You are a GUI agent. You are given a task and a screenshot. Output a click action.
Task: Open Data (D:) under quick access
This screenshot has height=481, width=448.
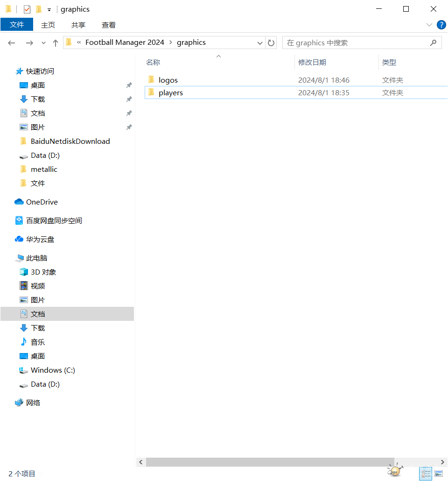click(45, 156)
